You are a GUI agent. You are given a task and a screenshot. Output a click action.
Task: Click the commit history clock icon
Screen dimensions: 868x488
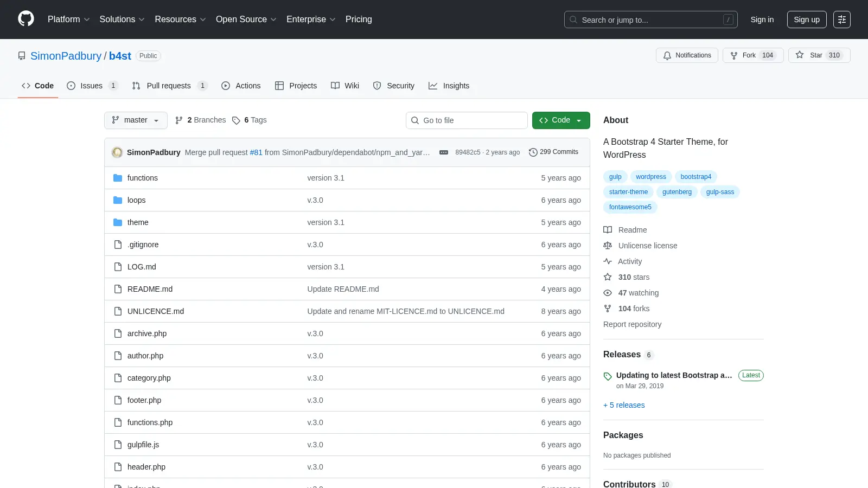(533, 152)
